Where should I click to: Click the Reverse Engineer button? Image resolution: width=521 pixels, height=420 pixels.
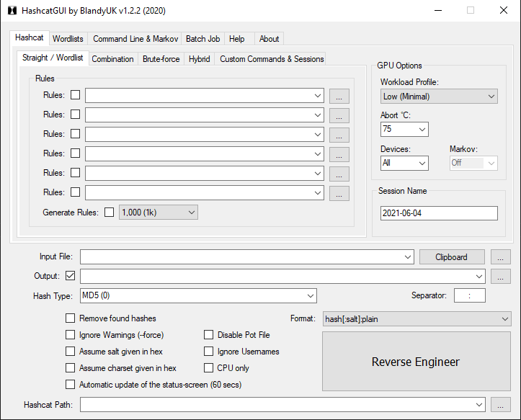click(417, 362)
